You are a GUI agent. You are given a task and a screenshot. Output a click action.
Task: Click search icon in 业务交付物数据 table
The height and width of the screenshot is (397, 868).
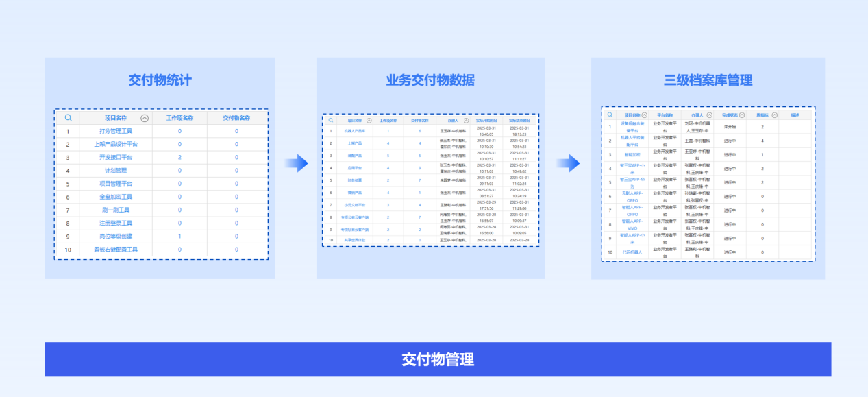click(330, 120)
